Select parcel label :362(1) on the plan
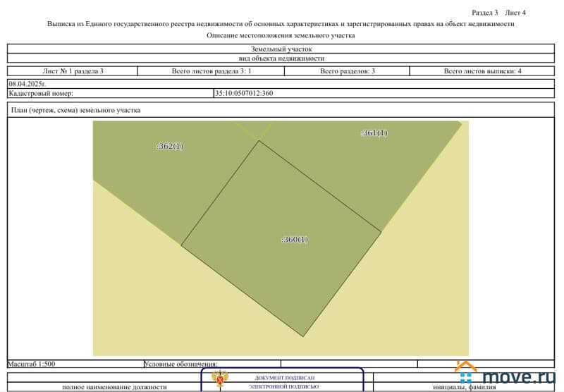 (x=170, y=147)
